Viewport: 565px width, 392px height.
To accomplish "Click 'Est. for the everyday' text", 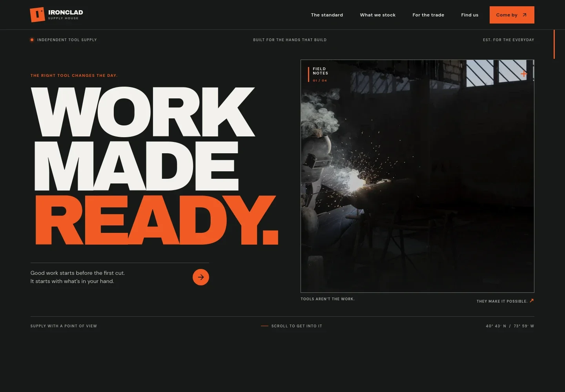I will coord(508,40).
